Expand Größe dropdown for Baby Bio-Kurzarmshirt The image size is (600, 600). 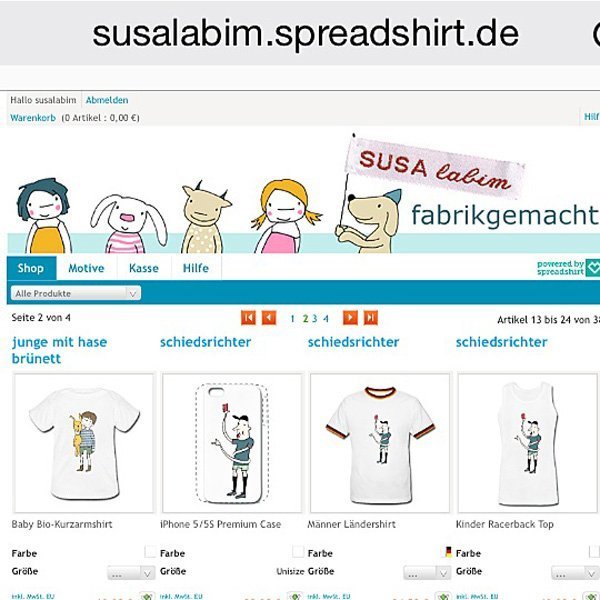[131, 573]
